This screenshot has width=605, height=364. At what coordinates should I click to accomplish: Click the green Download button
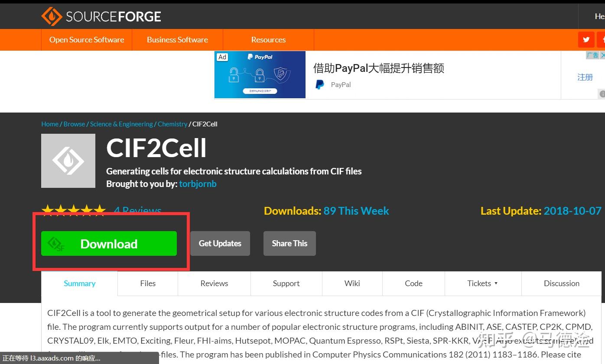(109, 244)
